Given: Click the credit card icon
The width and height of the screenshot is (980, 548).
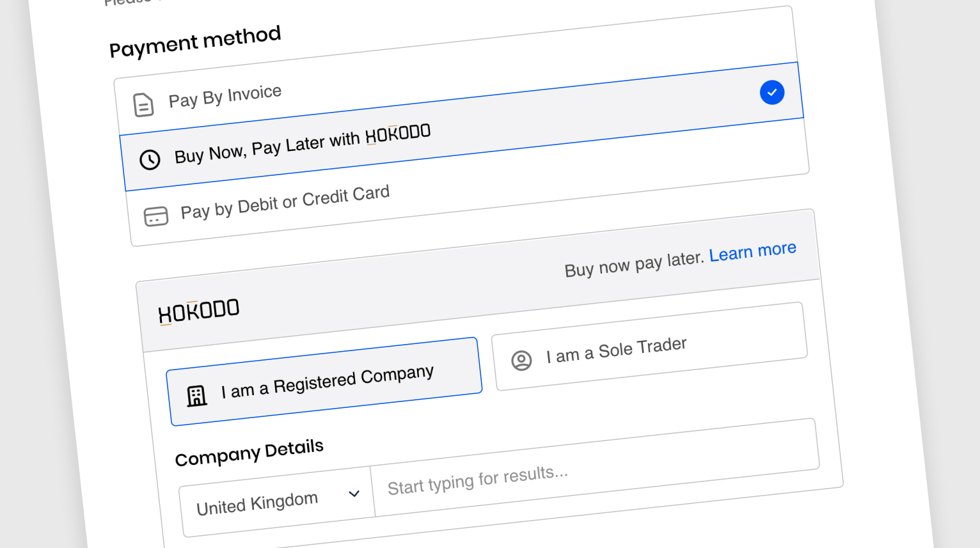Looking at the screenshot, I should [x=156, y=216].
